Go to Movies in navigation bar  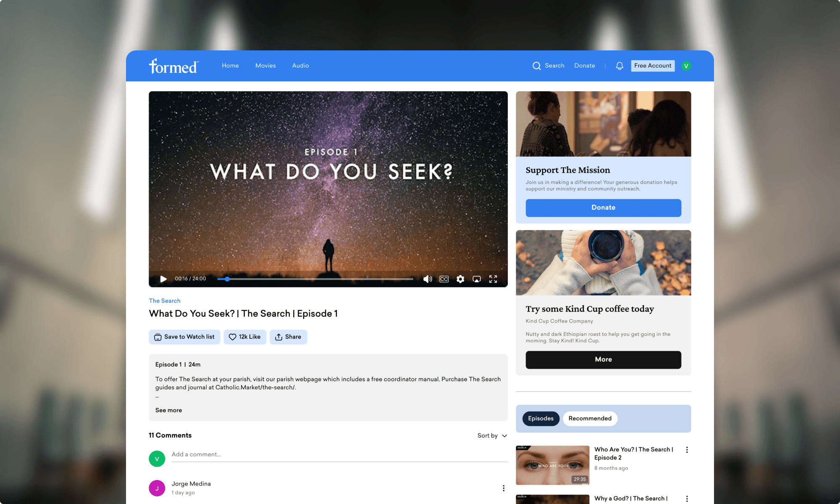[x=265, y=66]
